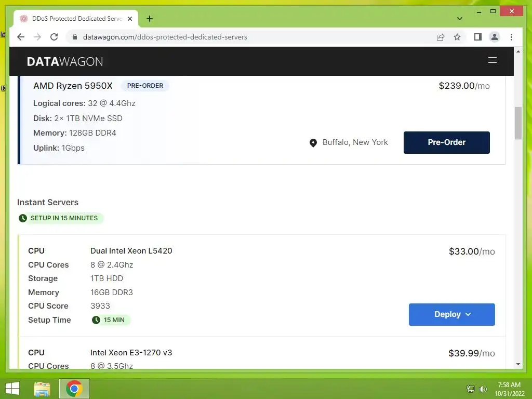Open a new browser tab

(149, 19)
